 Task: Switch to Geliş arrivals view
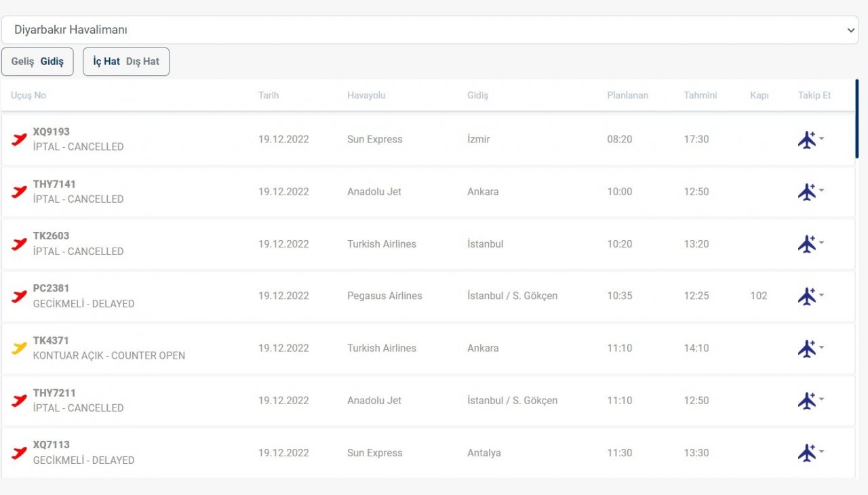pyautogui.click(x=22, y=62)
